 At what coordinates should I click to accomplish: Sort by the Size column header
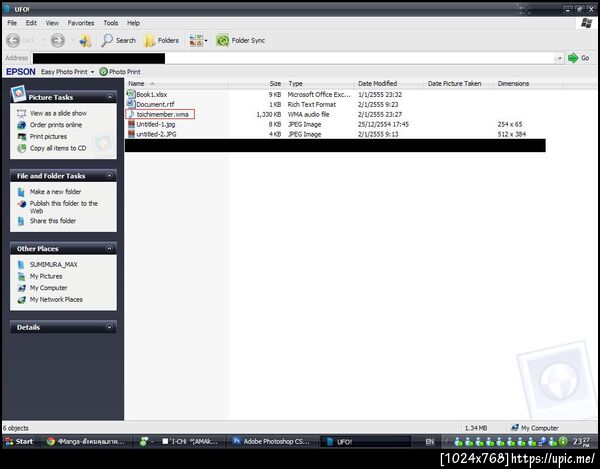pyautogui.click(x=256, y=83)
